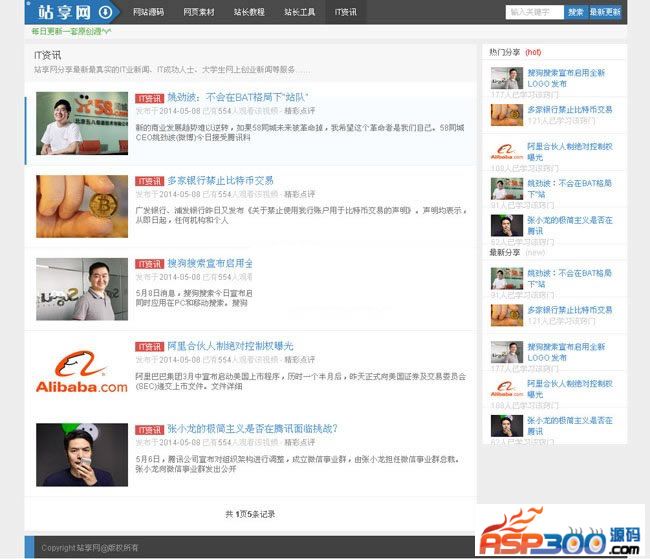Open the 网页素材 menu item

click(199, 12)
